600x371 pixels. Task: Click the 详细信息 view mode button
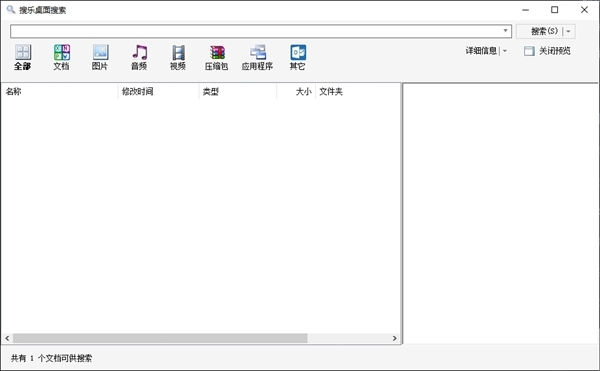(x=481, y=51)
